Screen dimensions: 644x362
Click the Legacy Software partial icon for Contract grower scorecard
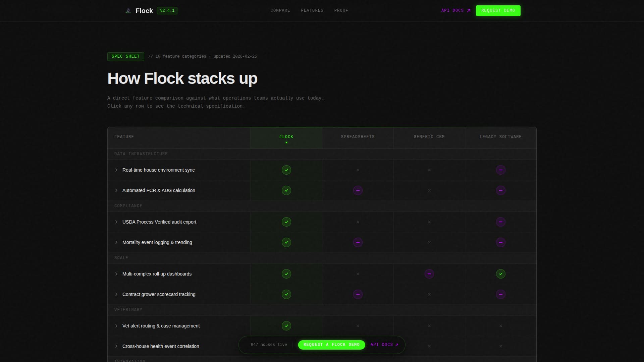point(500,294)
